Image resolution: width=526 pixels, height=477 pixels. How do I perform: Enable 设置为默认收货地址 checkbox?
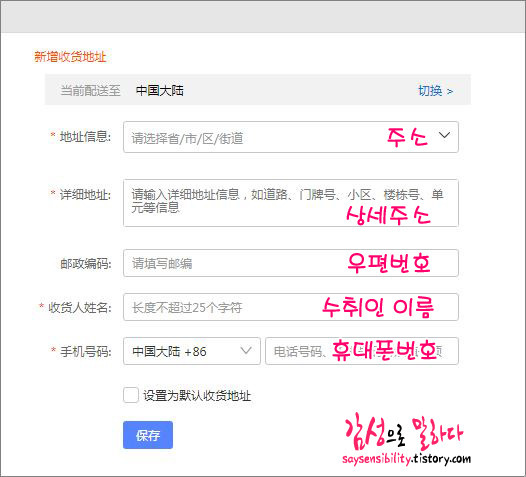click(x=130, y=395)
